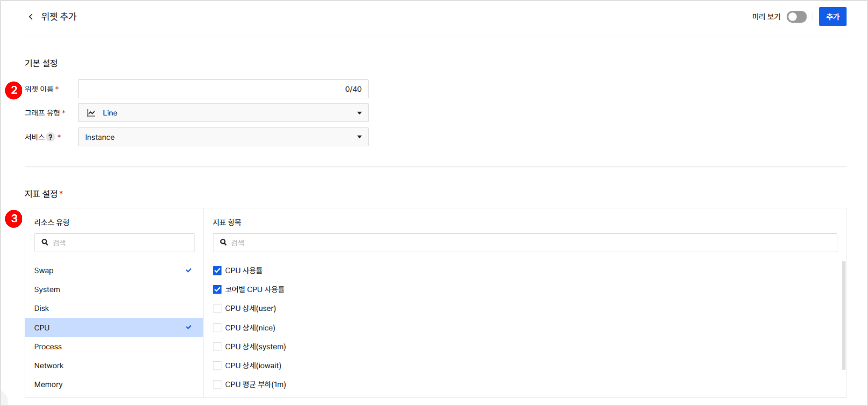Check the CPU 평균 부하(1m) checkbox
The height and width of the screenshot is (406, 868).
click(x=217, y=385)
